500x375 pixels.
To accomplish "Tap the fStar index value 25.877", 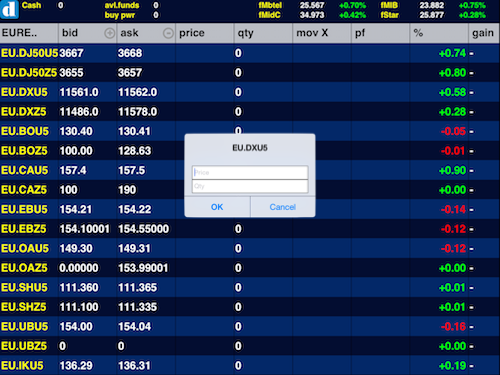I will (x=432, y=15).
